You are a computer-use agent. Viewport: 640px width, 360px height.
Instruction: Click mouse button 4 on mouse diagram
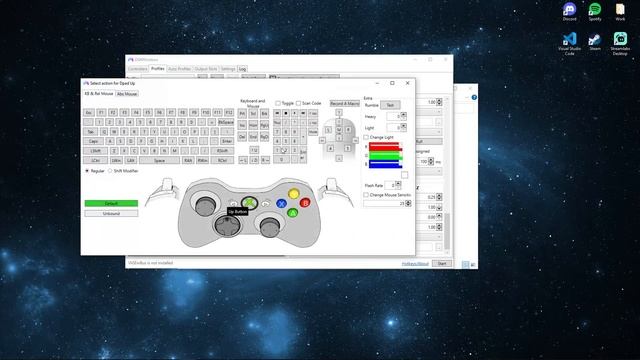pos(330,148)
